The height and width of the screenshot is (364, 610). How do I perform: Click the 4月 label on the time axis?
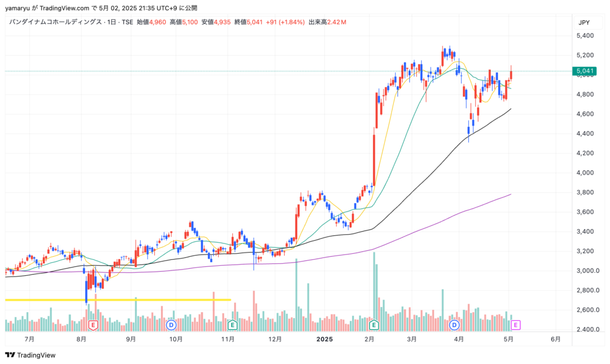coord(459,339)
